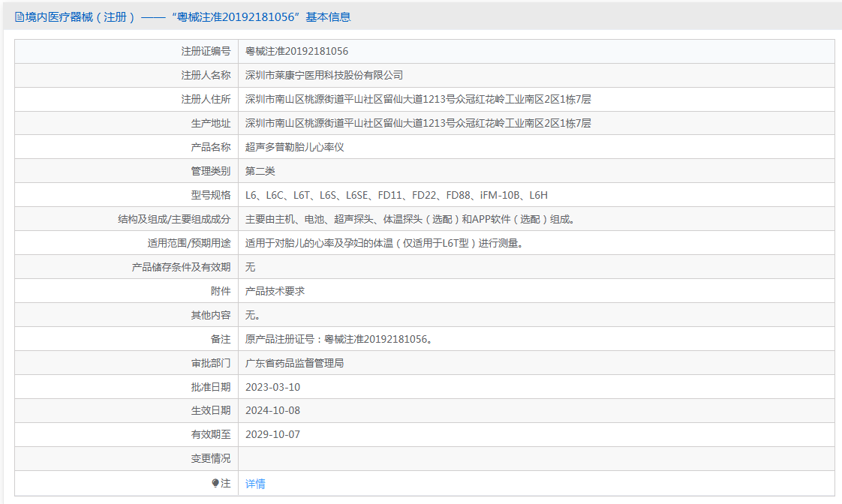Click 无。 in the 其他内容 row
This screenshot has height=504, width=842.
253,315
